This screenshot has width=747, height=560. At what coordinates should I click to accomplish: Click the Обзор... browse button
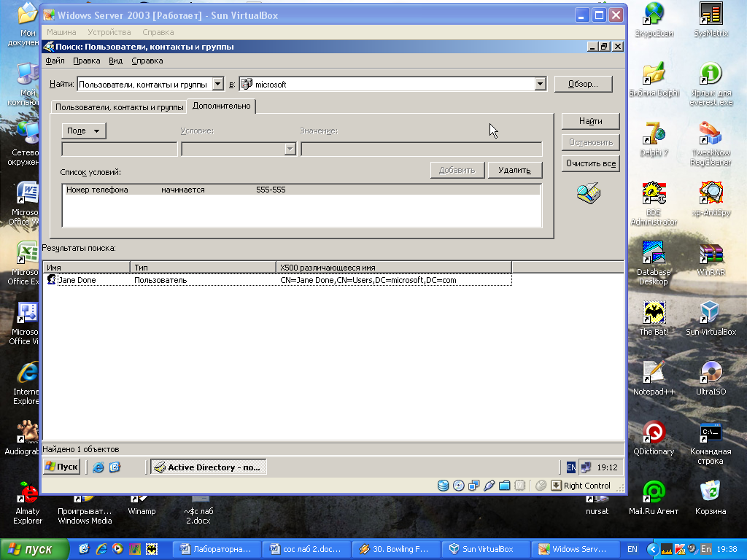[583, 84]
